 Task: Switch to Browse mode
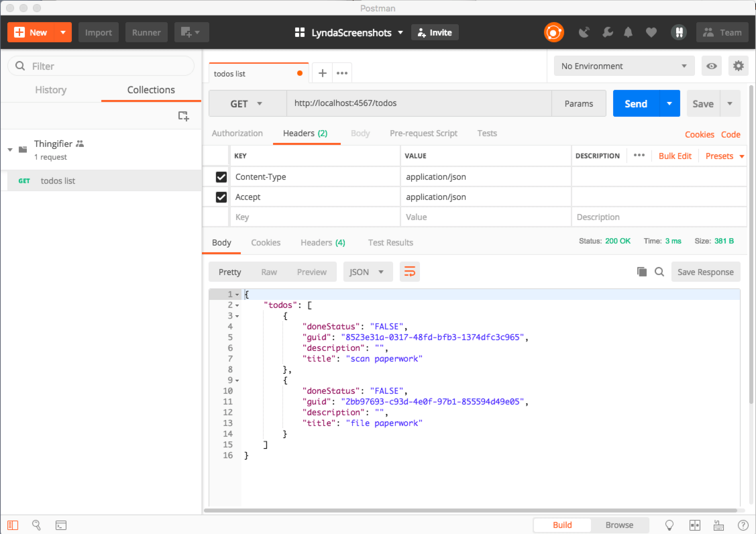tap(619, 525)
